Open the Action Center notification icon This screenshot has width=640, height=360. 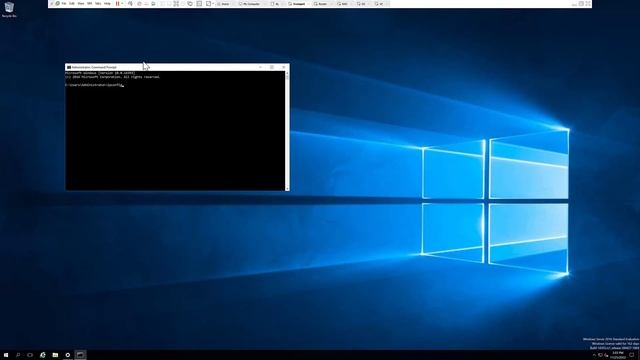pyautogui.click(x=632, y=356)
